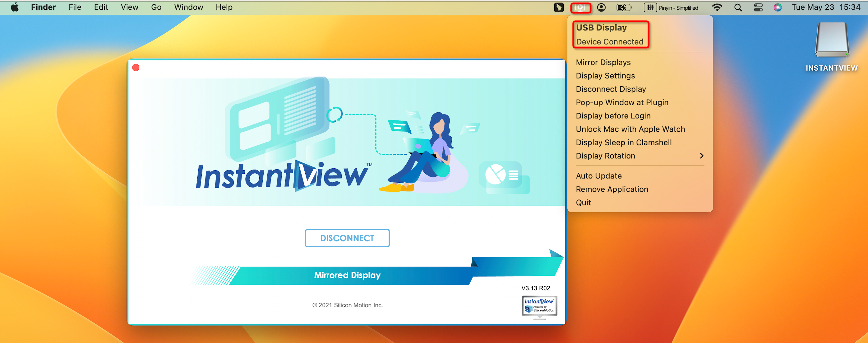Viewport: 868px width, 343px height.
Task: Click the battery charging status icon
Action: tap(623, 7)
